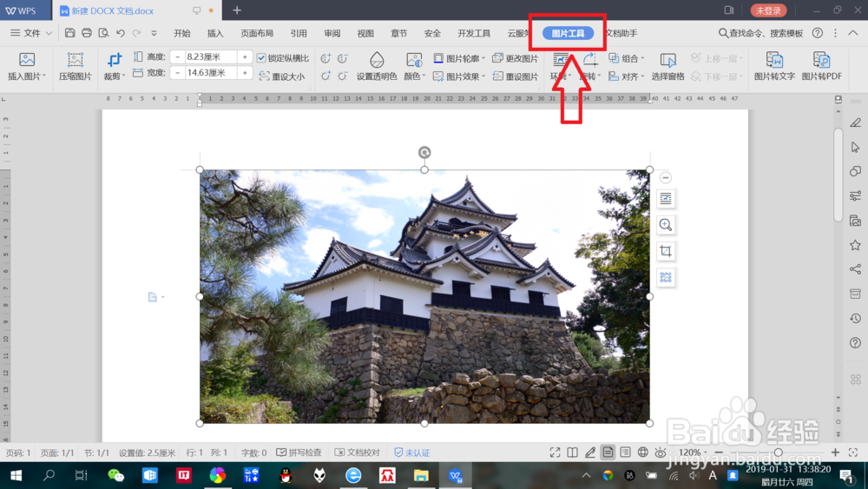Open the 开始 Home tab
Screen dimensions: 868x489
click(181, 33)
